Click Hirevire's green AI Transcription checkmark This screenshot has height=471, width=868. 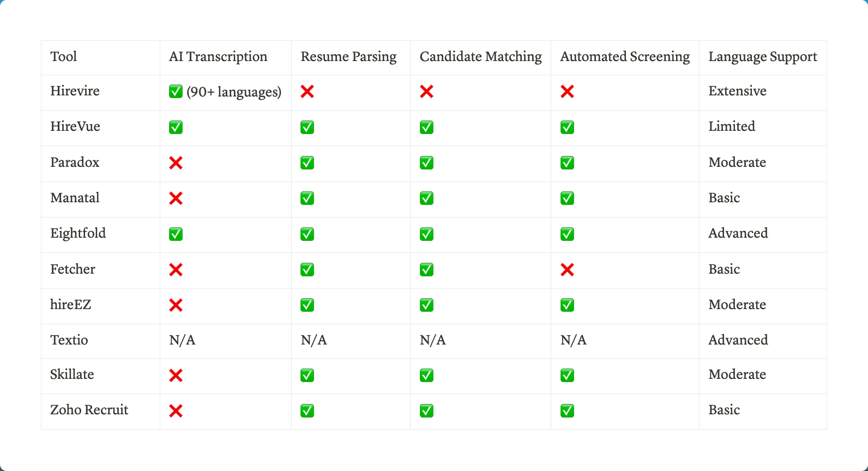(176, 92)
